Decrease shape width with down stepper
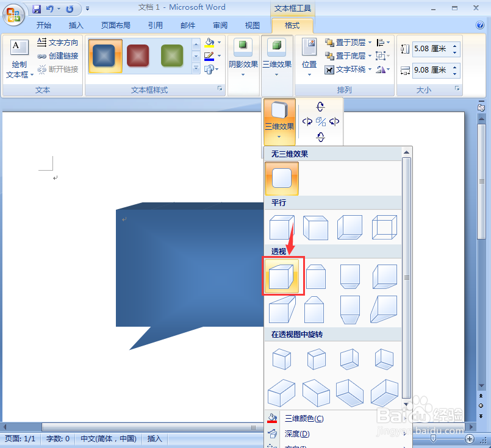 [454, 74]
